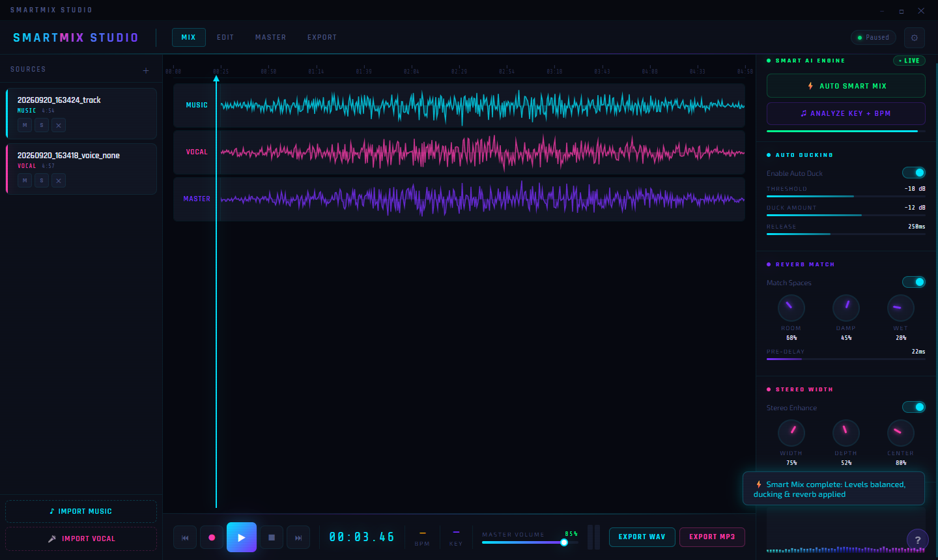Open settings gear in header
The height and width of the screenshot is (560, 938).
click(915, 38)
